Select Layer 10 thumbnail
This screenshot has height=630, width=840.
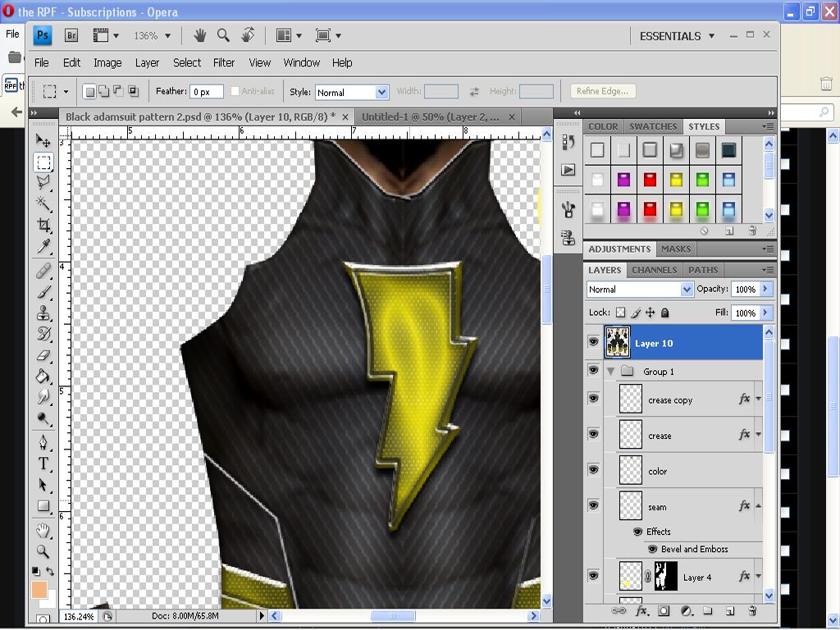click(617, 342)
